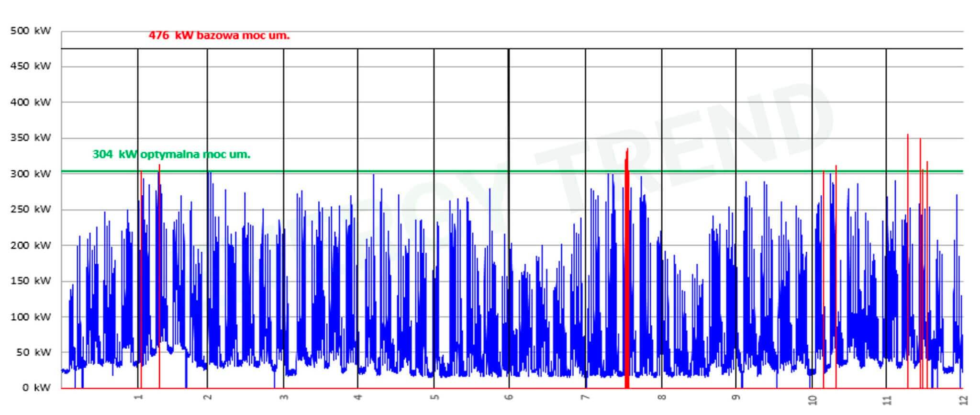This screenshot has width=980, height=415.
Task: Click the "400 kW" y-axis label
Action: (30, 102)
